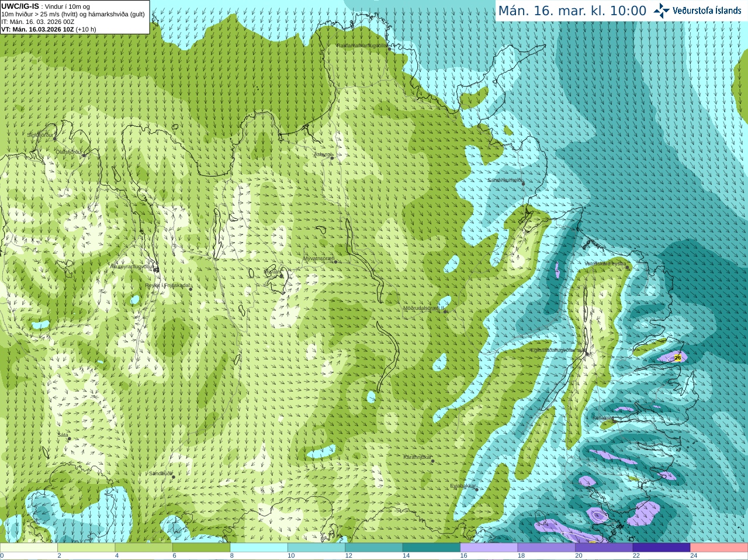The height and width of the screenshot is (560, 748).
Task: Click the Raufarhafnarflugvöllur station dot
Action: [390, 49]
